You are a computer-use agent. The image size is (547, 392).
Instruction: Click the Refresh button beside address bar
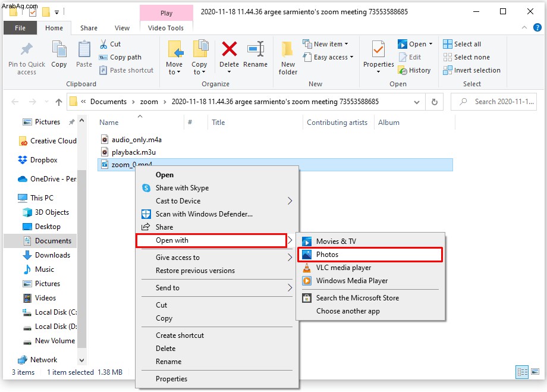pos(434,102)
